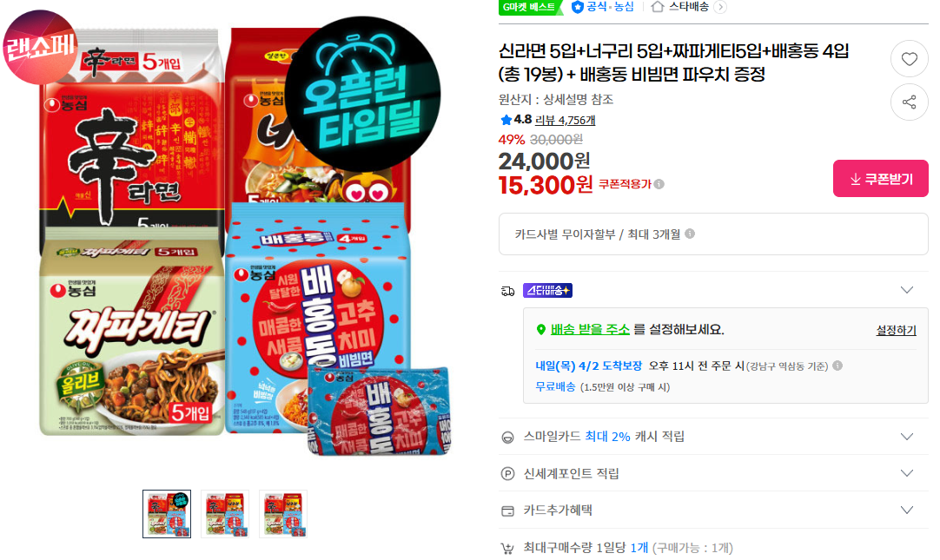Select the third product thumbnail
The height and width of the screenshot is (560, 940).
point(283,514)
